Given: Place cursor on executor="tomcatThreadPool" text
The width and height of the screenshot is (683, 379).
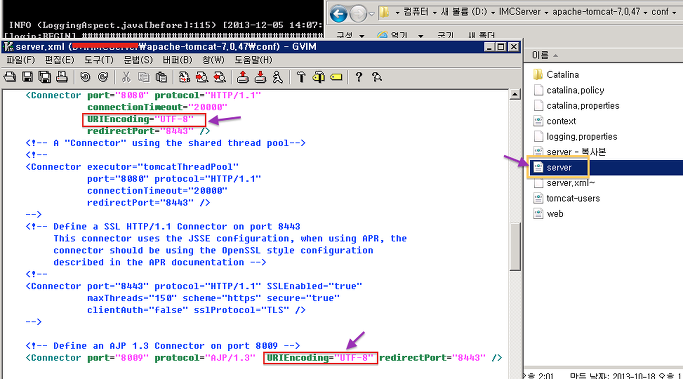Looking at the screenshot, I should 163,167.
